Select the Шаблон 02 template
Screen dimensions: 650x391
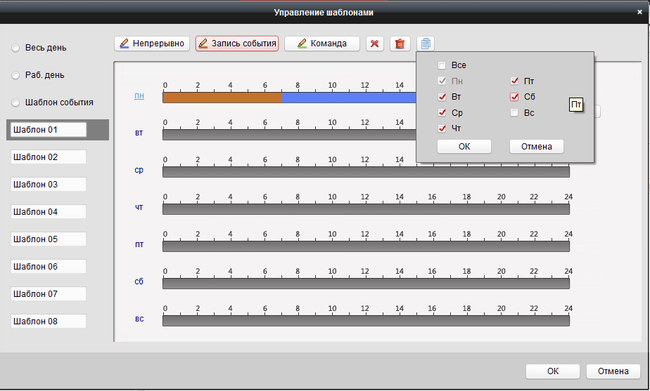click(x=49, y=157)
